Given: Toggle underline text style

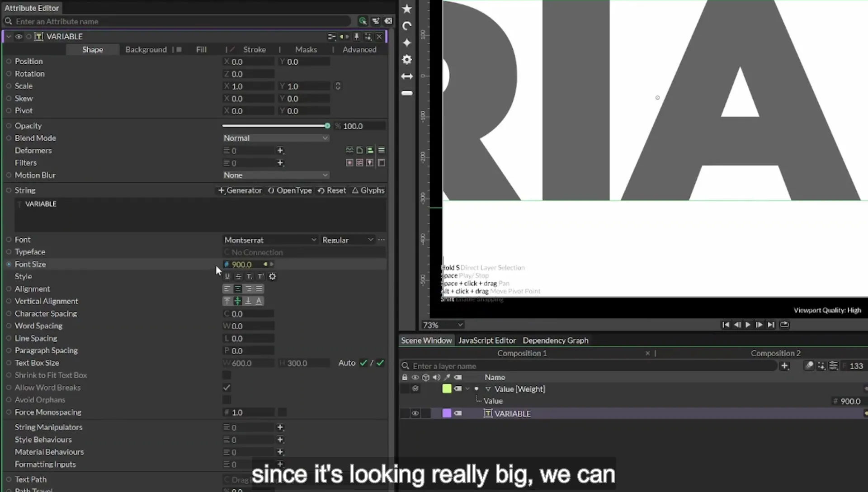Looking at the screenshot, I should pos(227,276).
